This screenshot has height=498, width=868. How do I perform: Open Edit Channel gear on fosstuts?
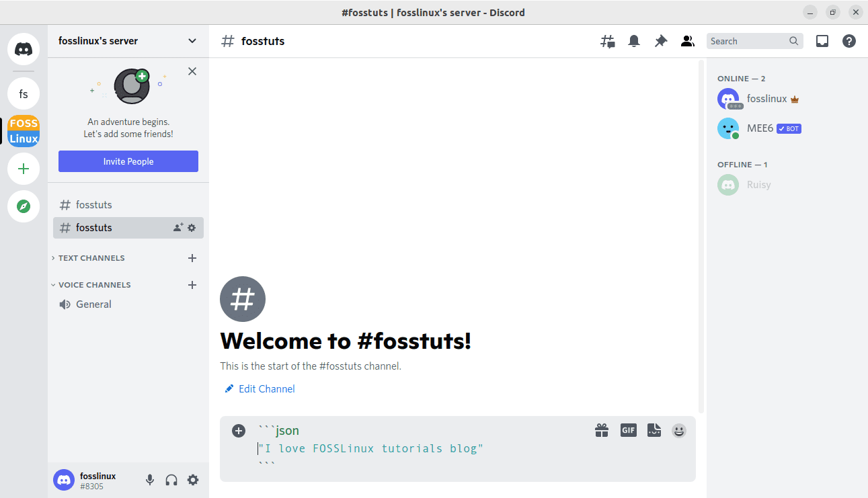click(x=192, y=228)
